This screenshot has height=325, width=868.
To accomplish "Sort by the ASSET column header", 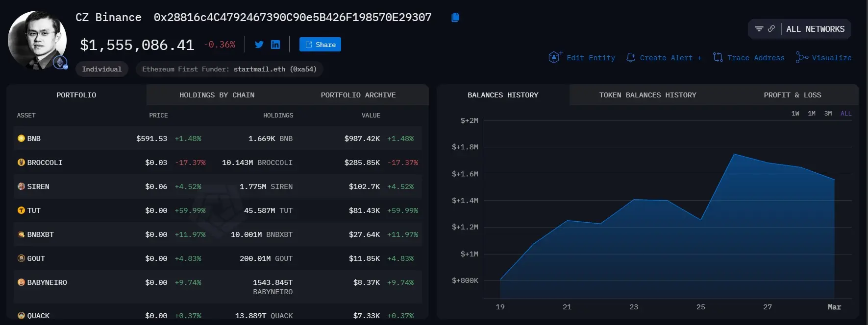I will (x=26, y=116).
